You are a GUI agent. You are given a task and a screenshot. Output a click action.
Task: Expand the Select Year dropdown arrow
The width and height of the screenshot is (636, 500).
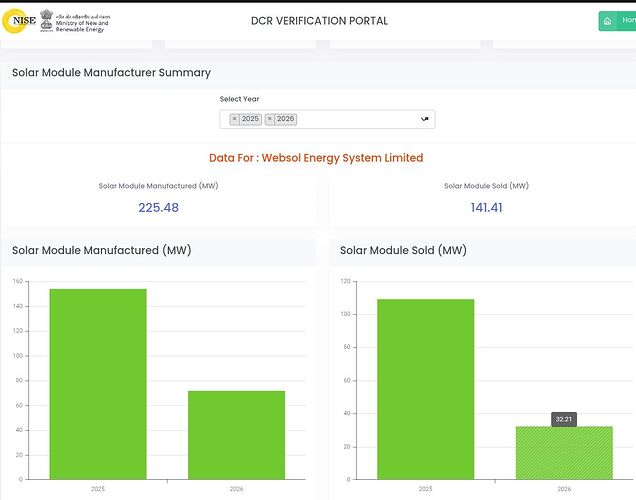coord(425,119)
